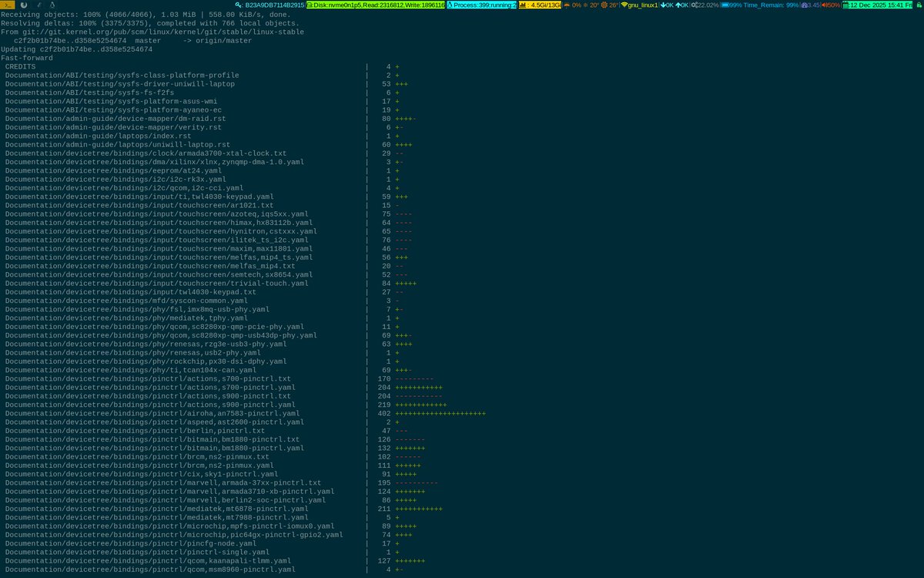The image size is (924, 578).
Task: Click the qcom,msm8960-pinctrl.yaml row
Action: point(203,569)
